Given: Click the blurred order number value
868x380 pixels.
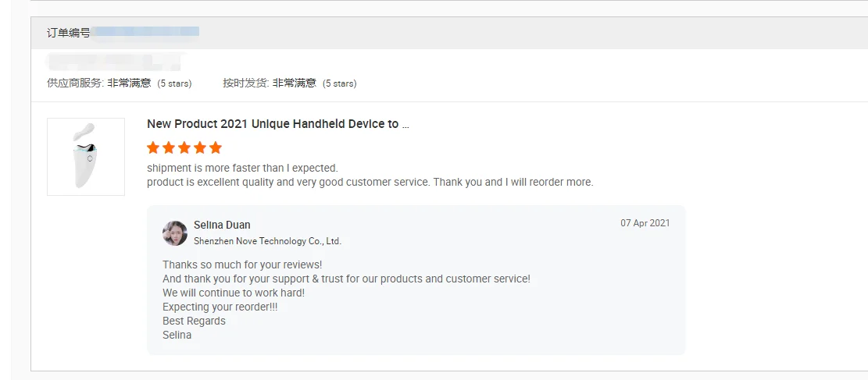Looking at the screenshot, I should coord(145,32).
